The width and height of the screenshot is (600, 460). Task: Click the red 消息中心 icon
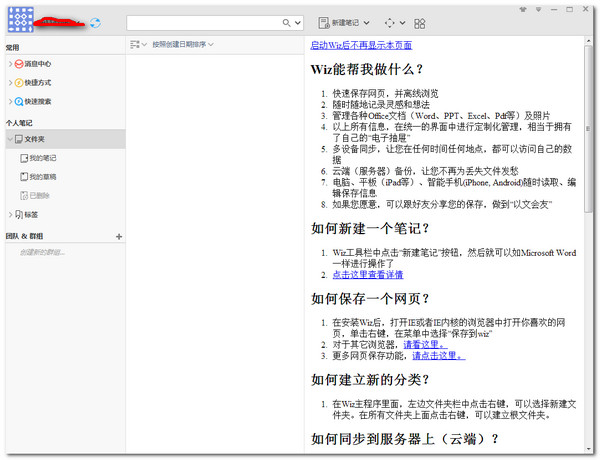click(x=19, y=64)
